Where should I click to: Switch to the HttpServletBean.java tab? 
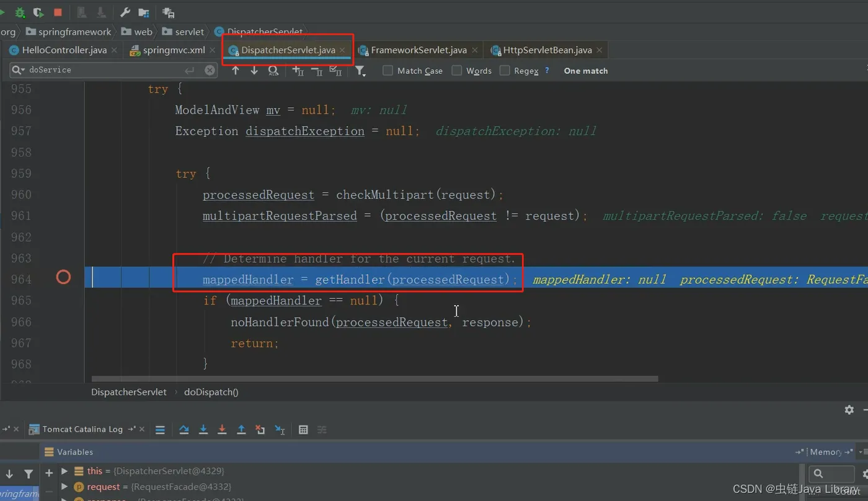(x=547, y=50)
